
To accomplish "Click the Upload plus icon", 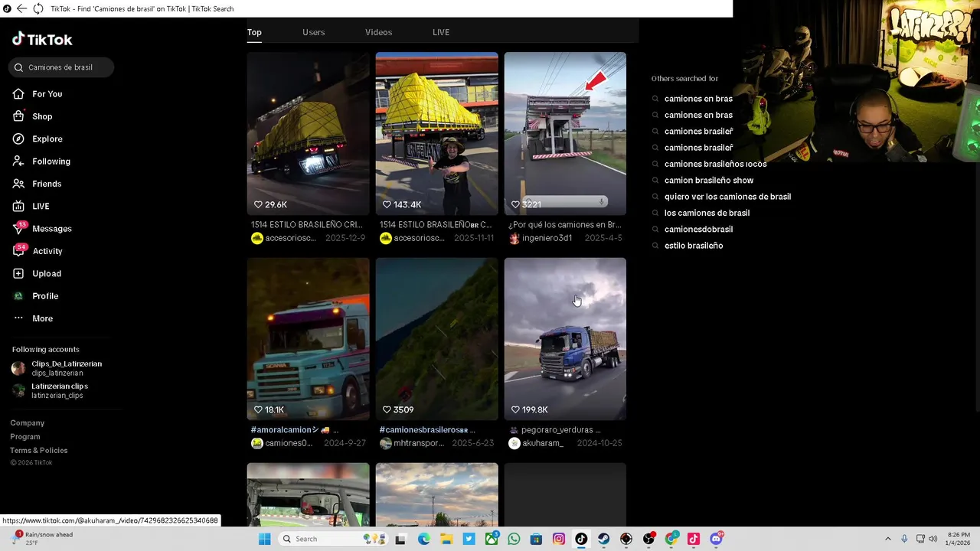I will tap(18, 273).
